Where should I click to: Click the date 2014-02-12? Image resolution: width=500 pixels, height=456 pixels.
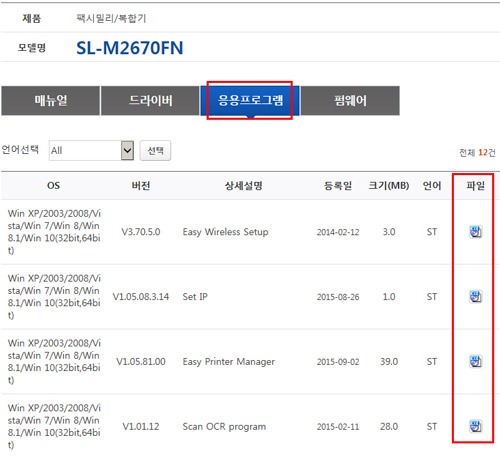[x=338, y=232]
